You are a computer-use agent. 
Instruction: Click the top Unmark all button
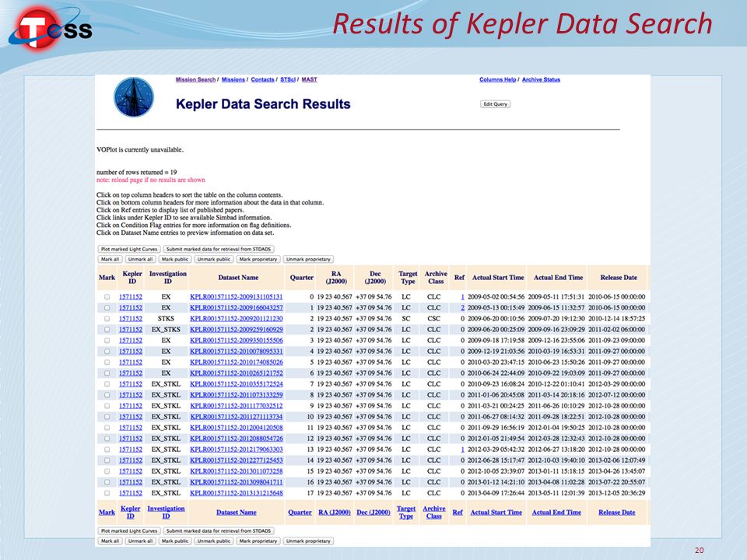(x=141, y=259)
